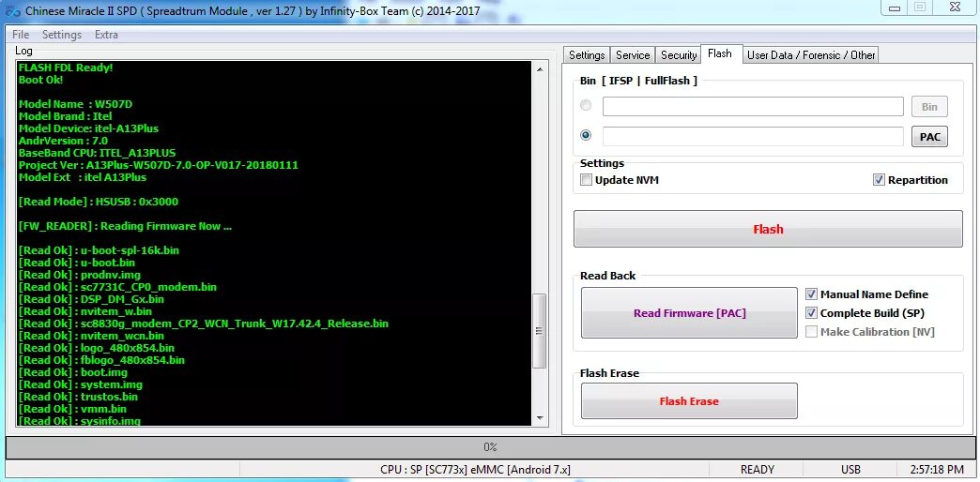The image size is (980, 482).
Task: Open the Settings menu
Action: 62,35
